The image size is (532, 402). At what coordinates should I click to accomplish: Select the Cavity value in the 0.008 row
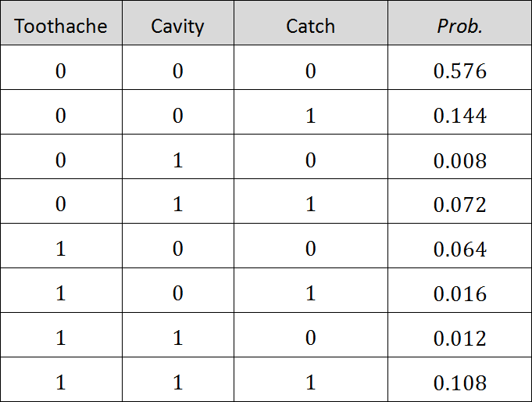[x=177, y=160]
